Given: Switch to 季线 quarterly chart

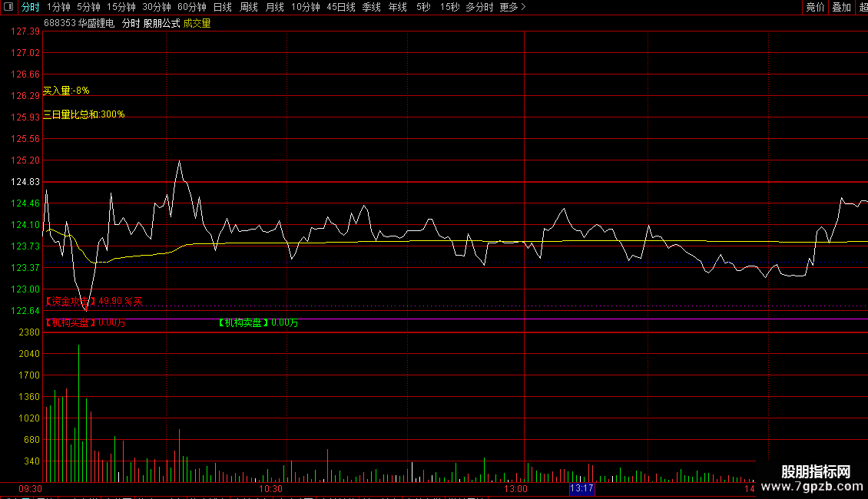Looking at the screenshot, I should pos(372,7).
